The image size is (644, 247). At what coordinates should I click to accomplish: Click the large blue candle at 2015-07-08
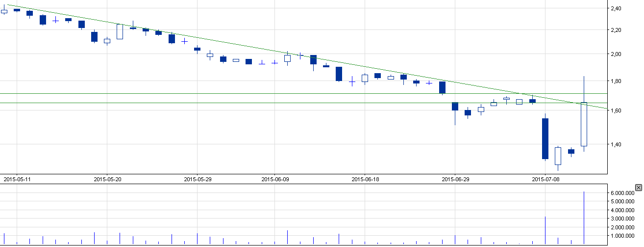click(x=545, y=138)
